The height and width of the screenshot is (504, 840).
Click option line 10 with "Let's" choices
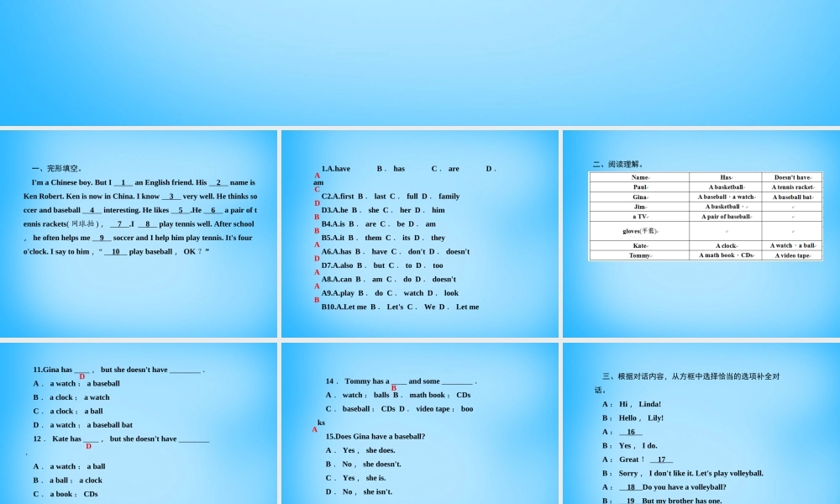pos(400,307)
